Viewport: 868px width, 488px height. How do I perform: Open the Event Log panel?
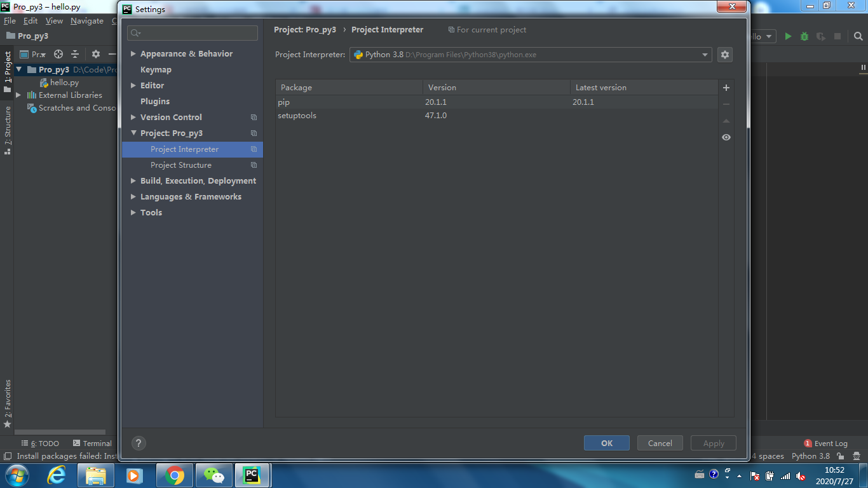pyautogui.click(x=826, y=444)
